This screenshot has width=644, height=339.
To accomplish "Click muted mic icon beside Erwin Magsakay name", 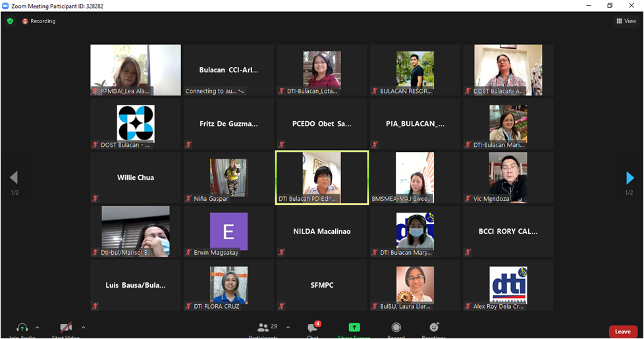I will 188,252.
